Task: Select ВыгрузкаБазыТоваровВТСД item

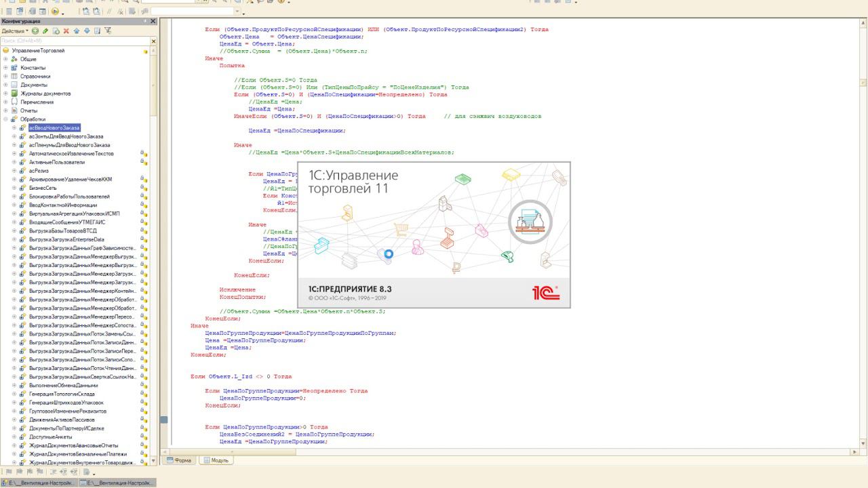Action: (x=63, y=230)
